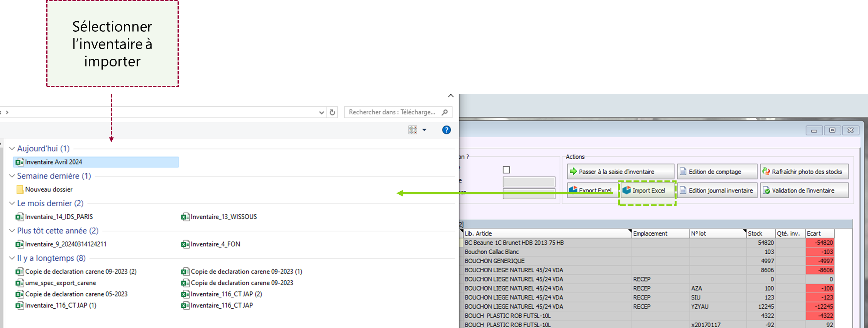Collapse the Le mois dernier group
Screen dimensions: 868x328
[x=12, y=204]
